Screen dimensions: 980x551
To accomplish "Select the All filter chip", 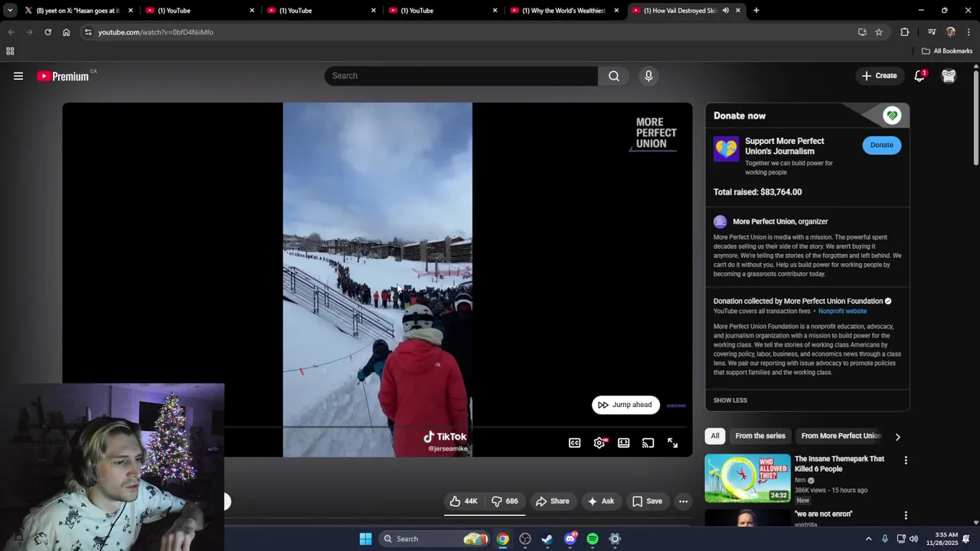I will pos(715,436).
